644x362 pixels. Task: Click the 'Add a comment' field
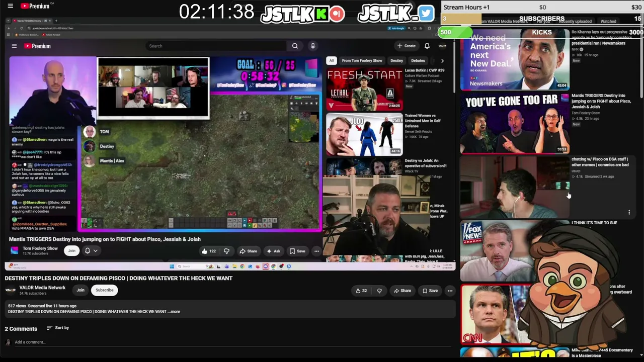234,342
